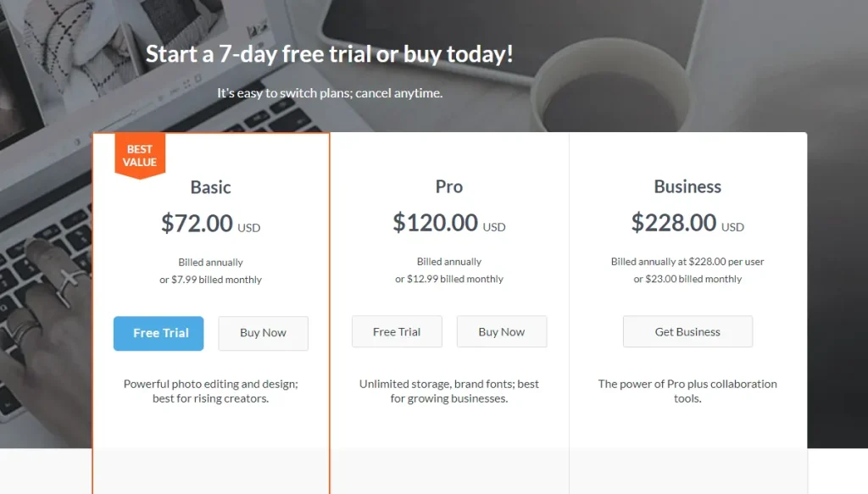Image resolution: width=868 pixels, height=494 pixels.
Task: Click Buy Now under the Basic plan
Action: point(263,333)
